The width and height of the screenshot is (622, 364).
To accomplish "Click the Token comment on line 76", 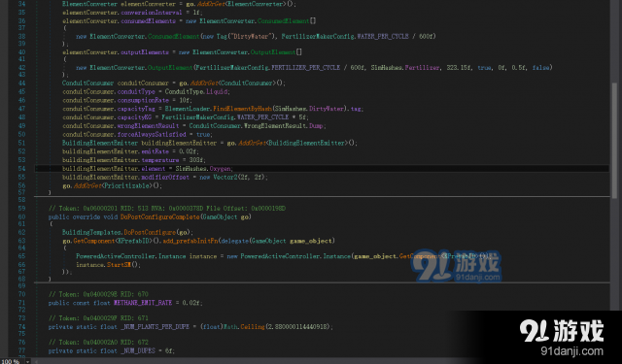I will [x=98, y=343].
